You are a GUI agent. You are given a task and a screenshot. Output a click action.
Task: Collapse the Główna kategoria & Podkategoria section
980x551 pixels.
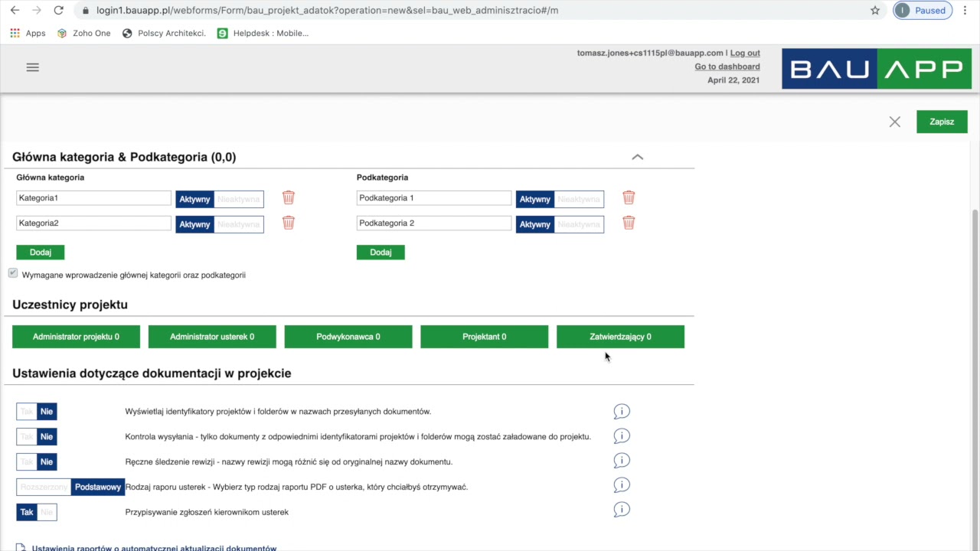pos(637,157)
